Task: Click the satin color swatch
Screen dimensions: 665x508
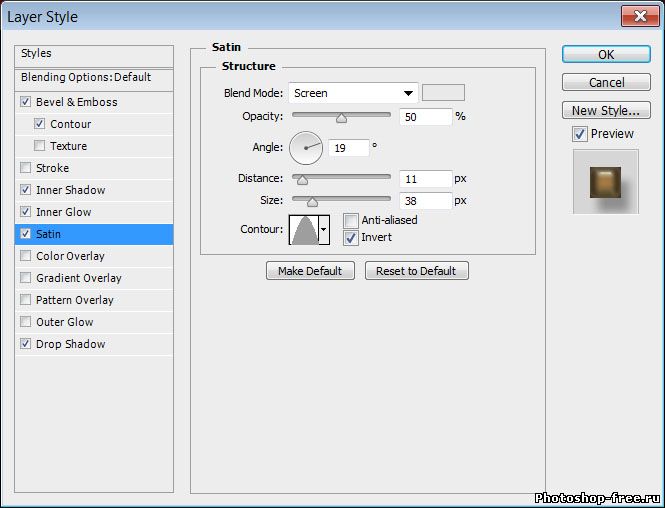Action: tap(443, 93)
